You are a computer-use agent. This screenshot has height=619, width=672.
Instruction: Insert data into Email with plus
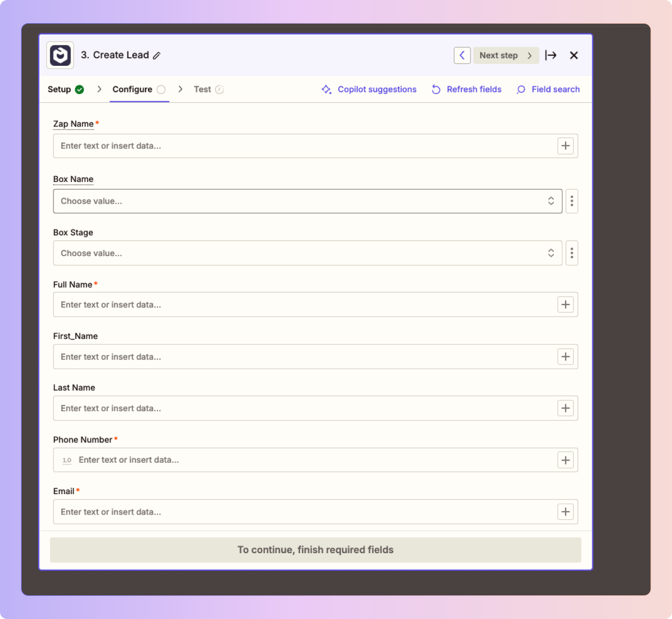[x=566, y=512]
